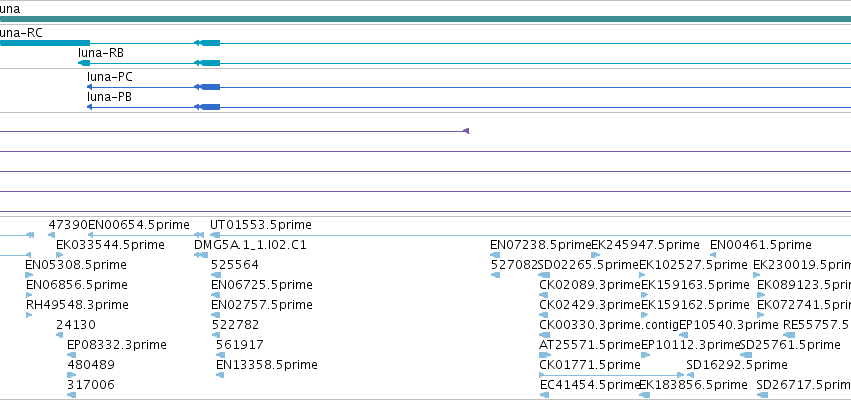851x400 pixels.
Task: Select EK245947.5prime EST label
Action: 645,245
